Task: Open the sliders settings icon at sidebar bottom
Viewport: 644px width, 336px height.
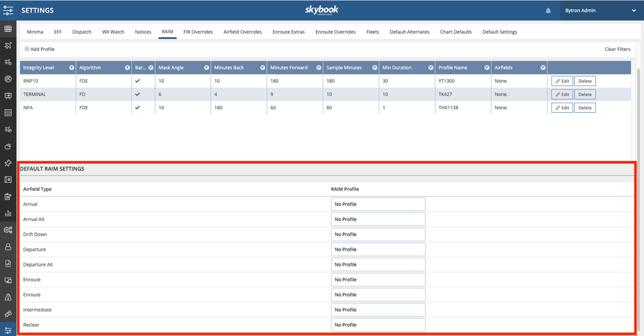Action: click(8, 330)
